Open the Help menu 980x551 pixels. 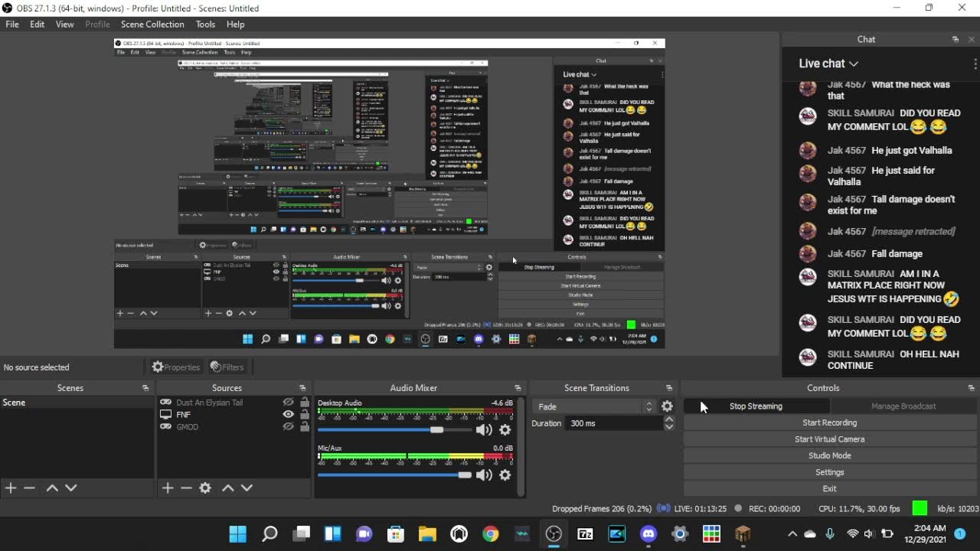tap(235, 24)
